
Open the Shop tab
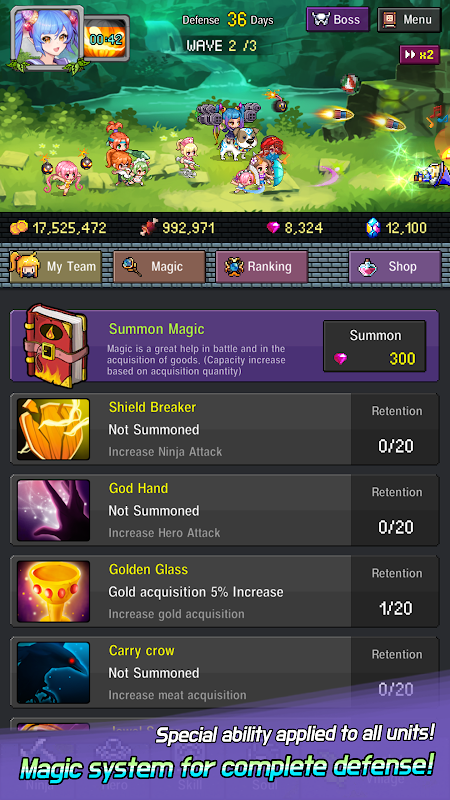[x=395, y=266]
